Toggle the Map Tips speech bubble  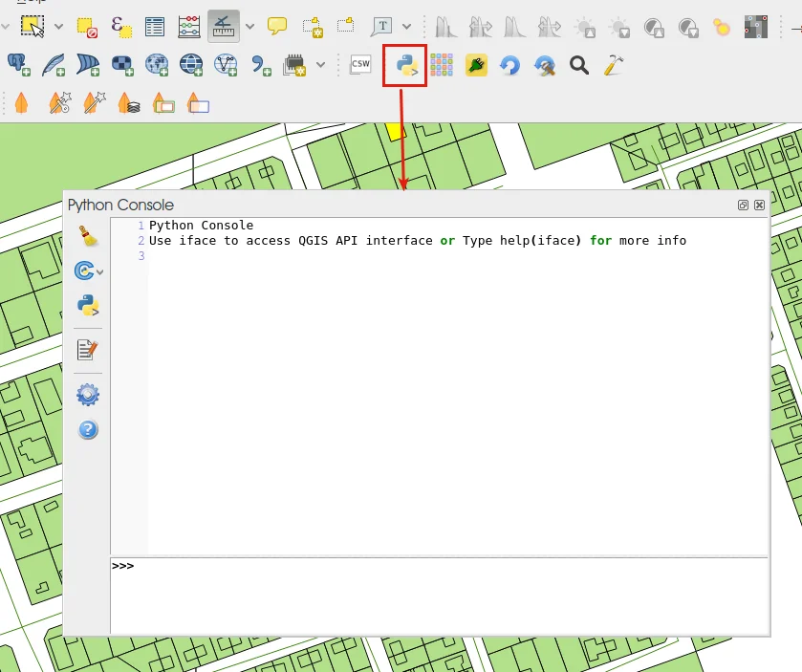pos(277,27)
